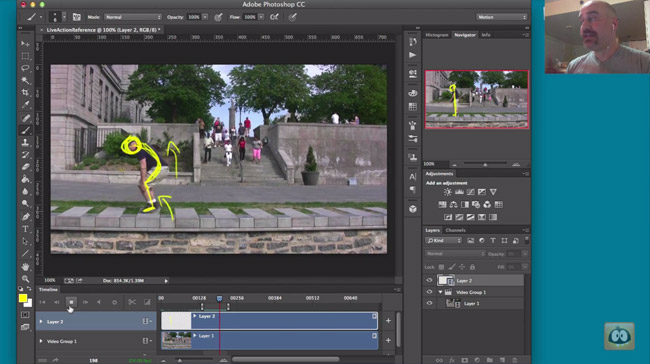This screenshot has width=650, height=364.
Task: Select the Zoom tool in toolbox
Action: pyautogui.click(x=25, y=279)
